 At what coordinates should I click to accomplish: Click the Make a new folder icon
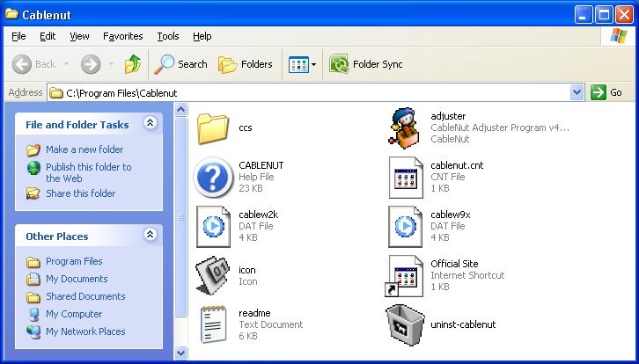tap(33, 149)
